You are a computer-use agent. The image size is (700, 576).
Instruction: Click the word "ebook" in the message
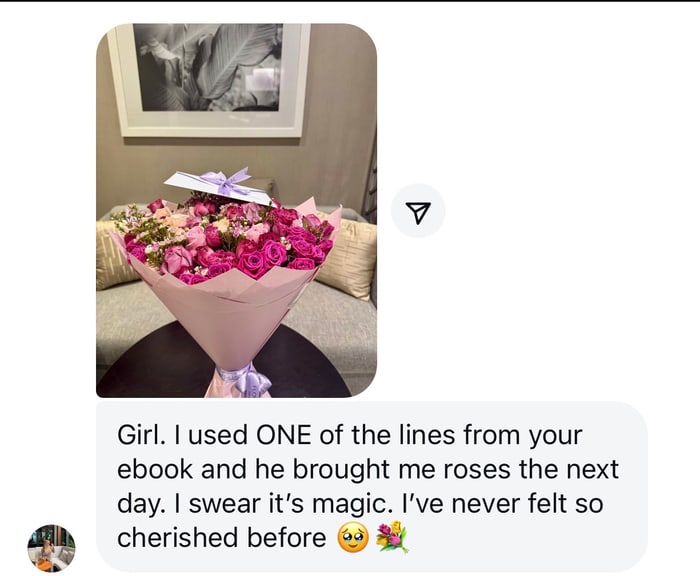coord(155,469)
